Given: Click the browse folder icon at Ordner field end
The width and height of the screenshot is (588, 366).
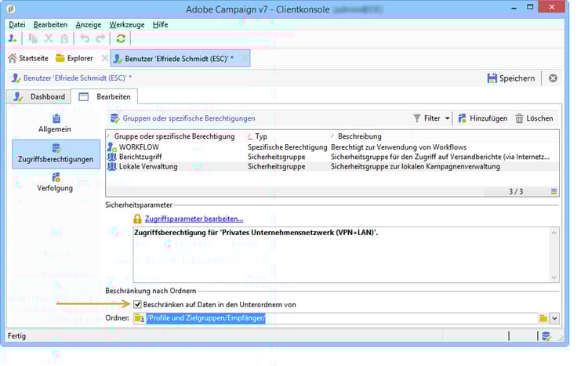Looking at the screenshot, I should tap(543, 318).
